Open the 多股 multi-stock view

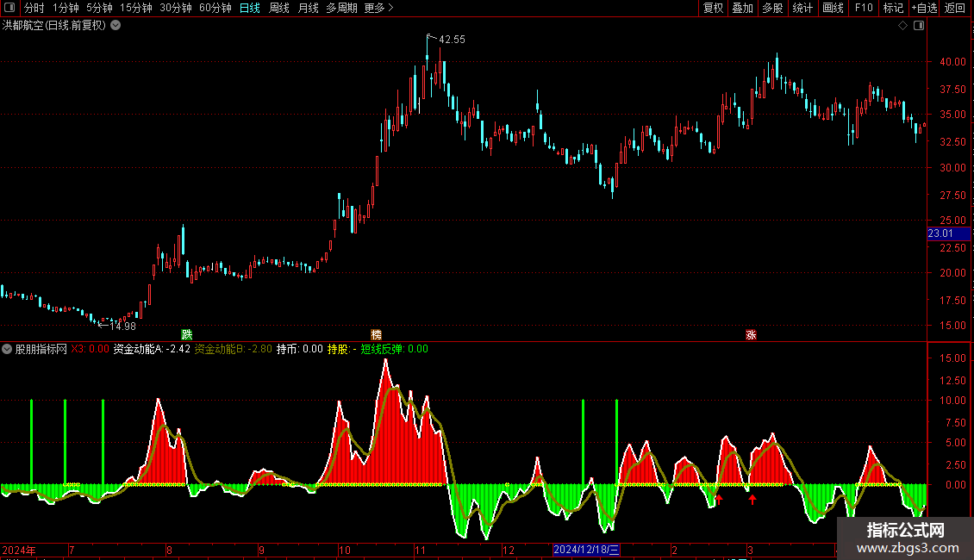[x=773, y=8]
